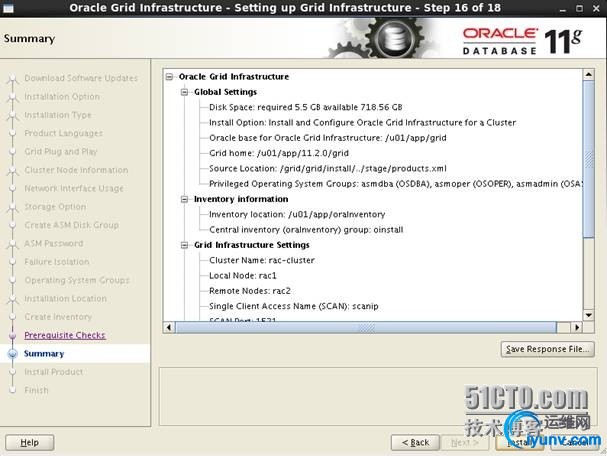Click the horizontal scrollbar thumb
607x456 pixels.
(x=366, y=327)
